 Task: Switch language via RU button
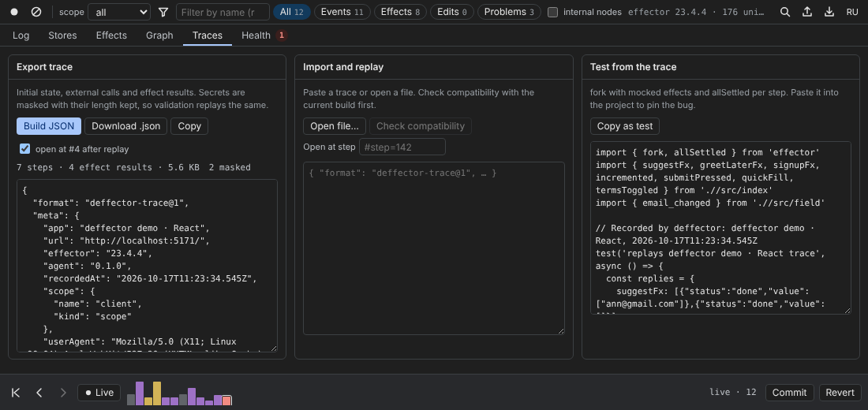[x=852, y=12]
